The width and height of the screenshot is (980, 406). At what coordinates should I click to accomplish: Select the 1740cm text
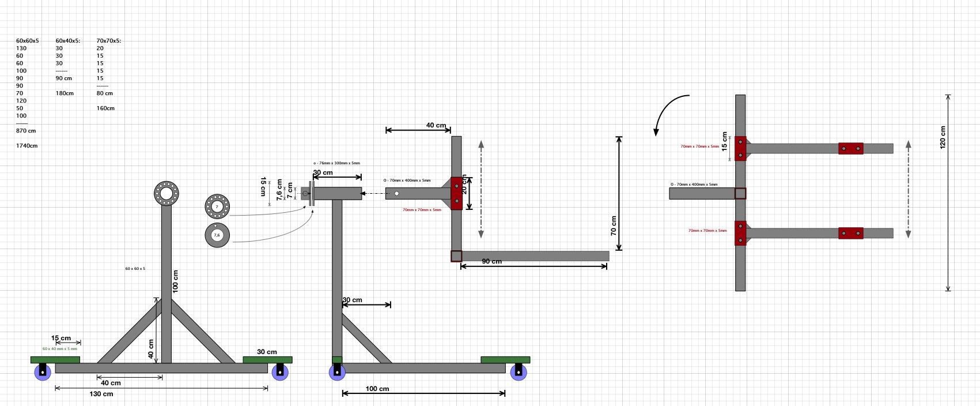pos(27,146)
